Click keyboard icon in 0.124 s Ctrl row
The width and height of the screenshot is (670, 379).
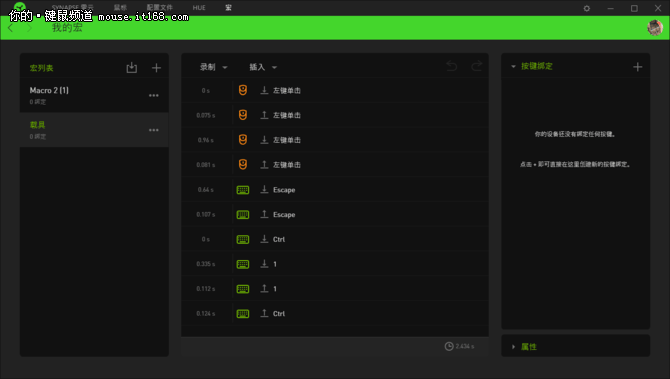pos(243,314)
